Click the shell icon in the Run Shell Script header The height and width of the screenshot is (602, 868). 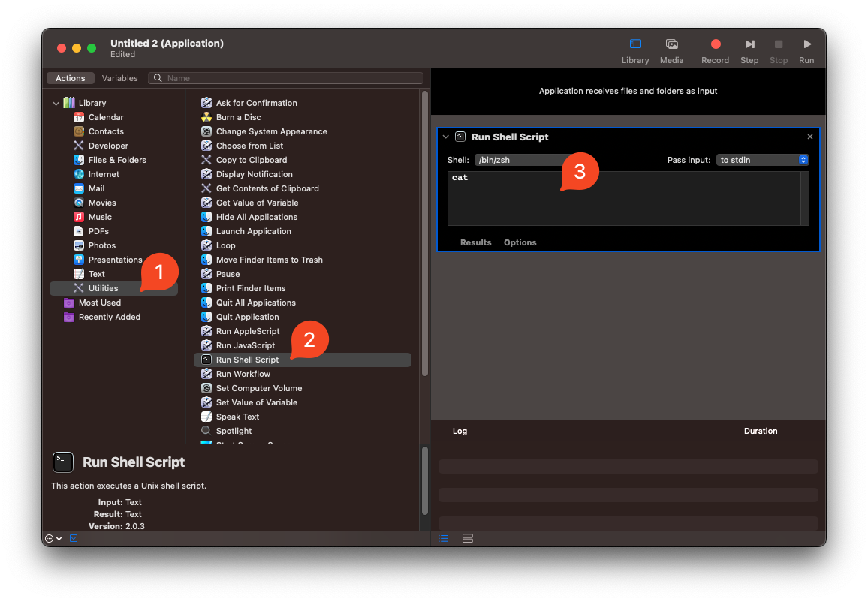pyautogui.click(x=459, y=137)
